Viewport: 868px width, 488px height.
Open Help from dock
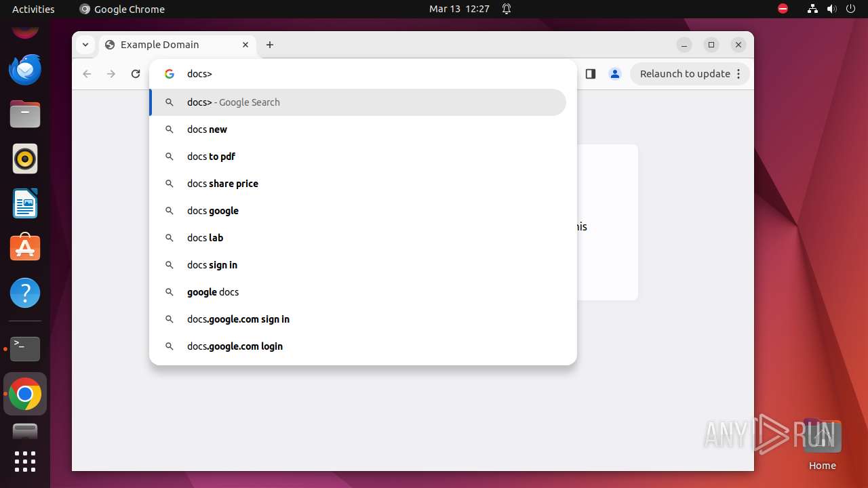[25, 293]
